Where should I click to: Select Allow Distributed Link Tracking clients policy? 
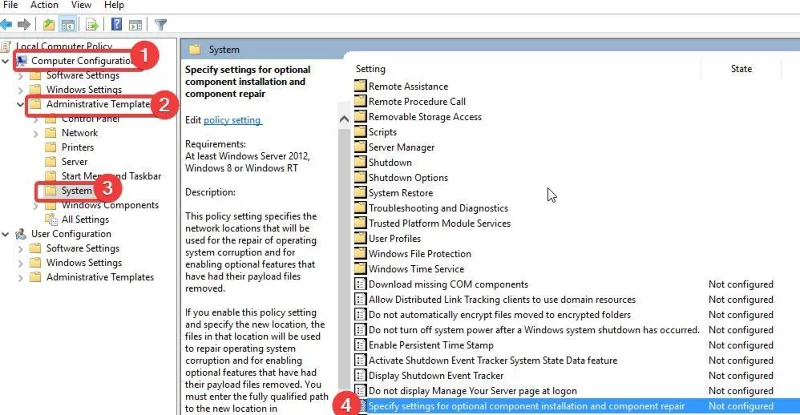pyautogui.click(x=502, y=300)
